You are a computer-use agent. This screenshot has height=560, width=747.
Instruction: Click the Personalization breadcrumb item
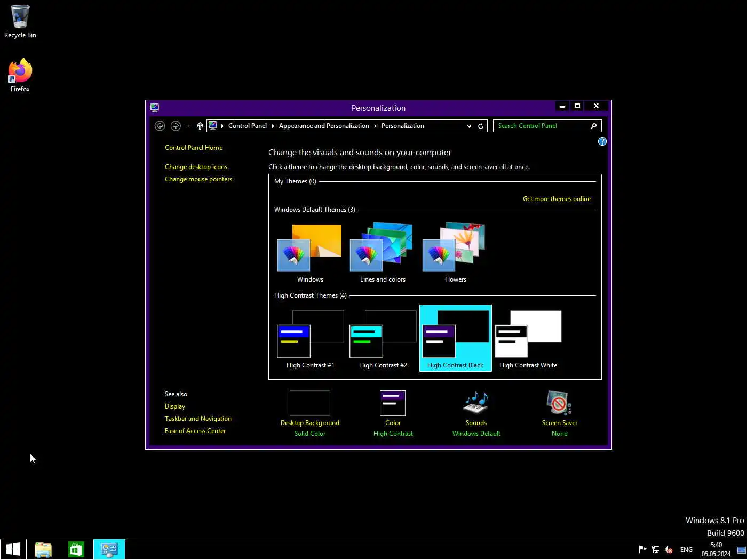pos(403,126)
